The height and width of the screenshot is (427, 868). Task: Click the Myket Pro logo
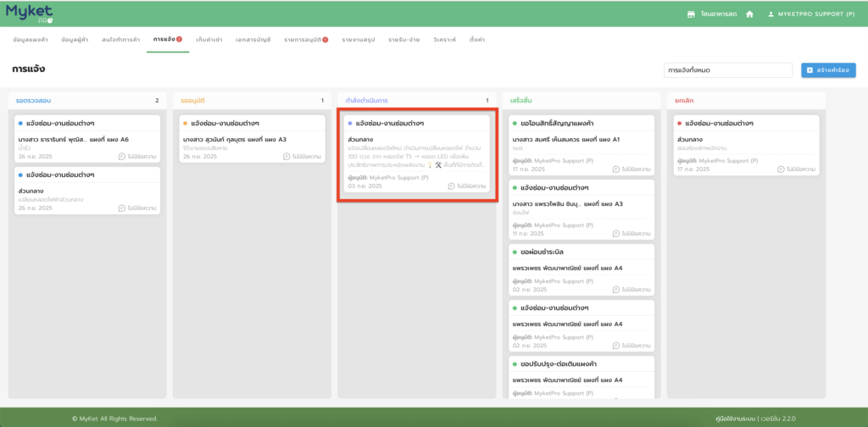(32, 13)
